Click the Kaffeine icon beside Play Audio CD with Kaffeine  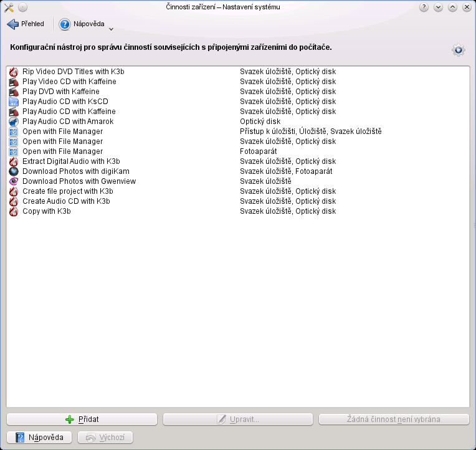[13, 112]
